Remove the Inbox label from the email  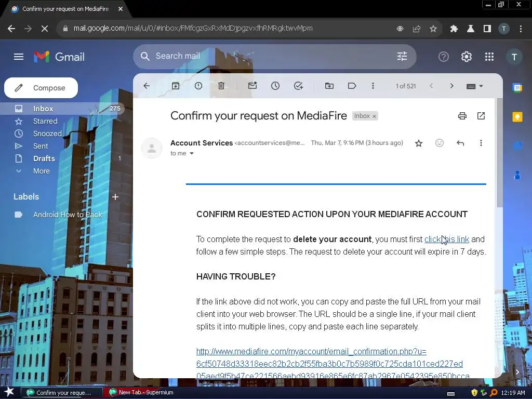pyautogui.click(x=374, y=116)
